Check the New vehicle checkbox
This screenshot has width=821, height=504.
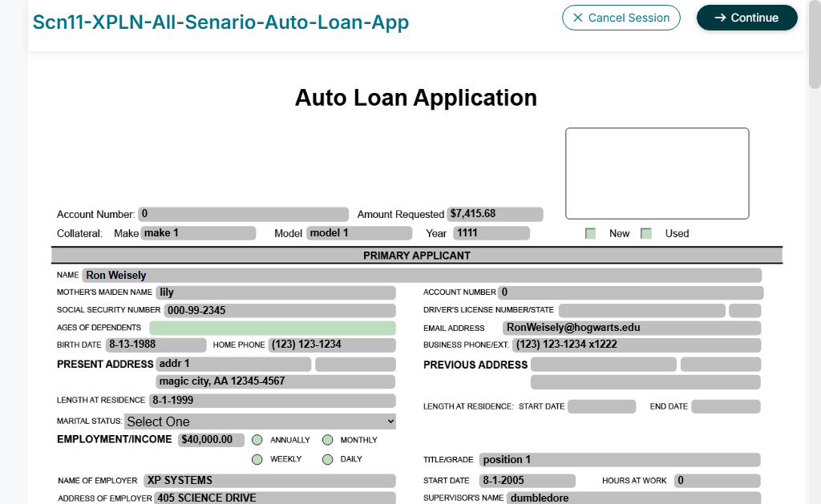(590, 233)
